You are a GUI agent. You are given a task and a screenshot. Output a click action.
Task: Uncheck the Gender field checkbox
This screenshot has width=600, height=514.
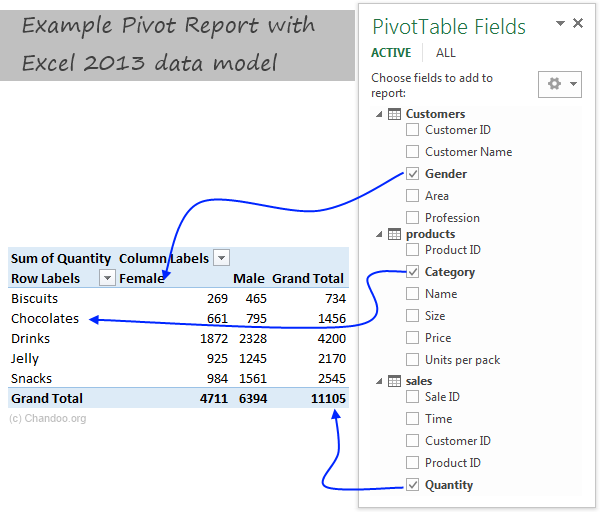coord(413,174)
